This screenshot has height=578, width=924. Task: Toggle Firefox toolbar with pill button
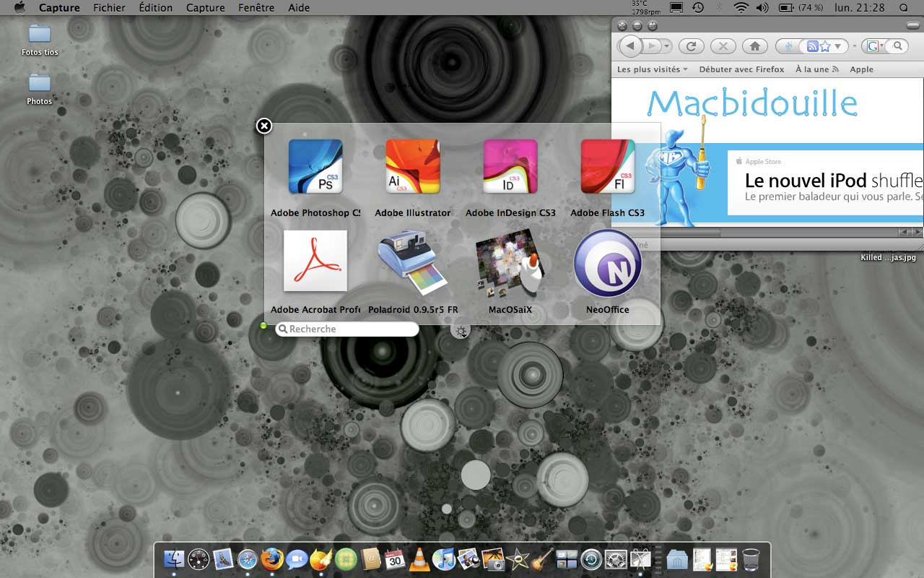pos(915,26)
